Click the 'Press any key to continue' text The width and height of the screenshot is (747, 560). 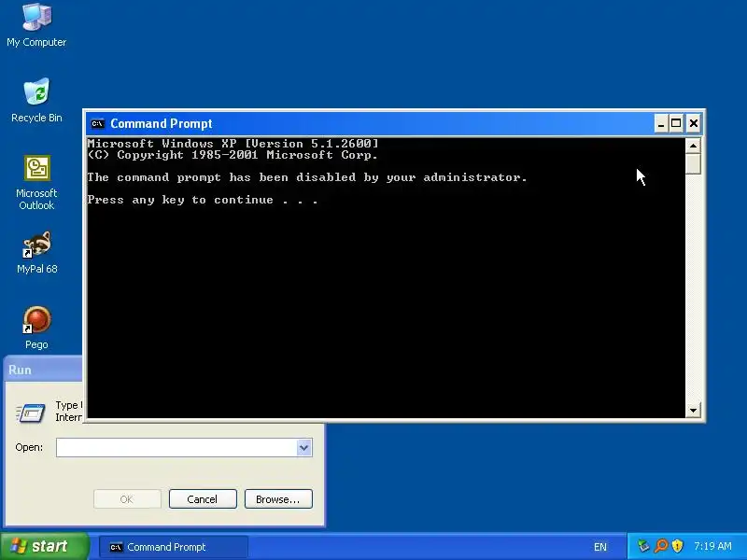pos(203,200)
